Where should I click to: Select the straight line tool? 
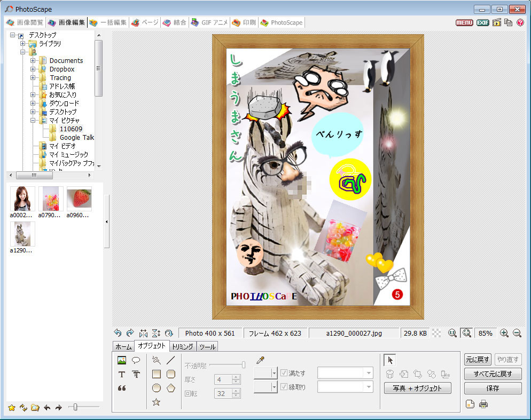tap(171, 360)
